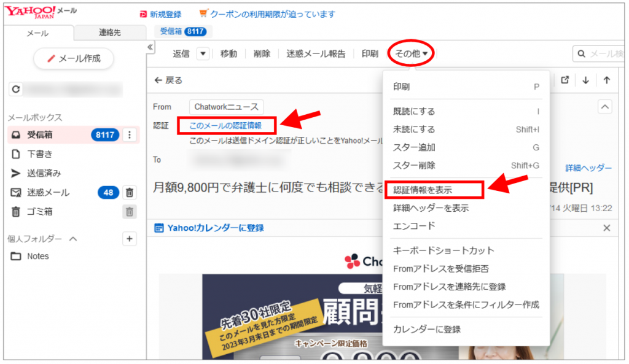Switch to the 連絡先 tab
Image resolution: width=629 pixels, height=364 pixels.
coord(110,33)
